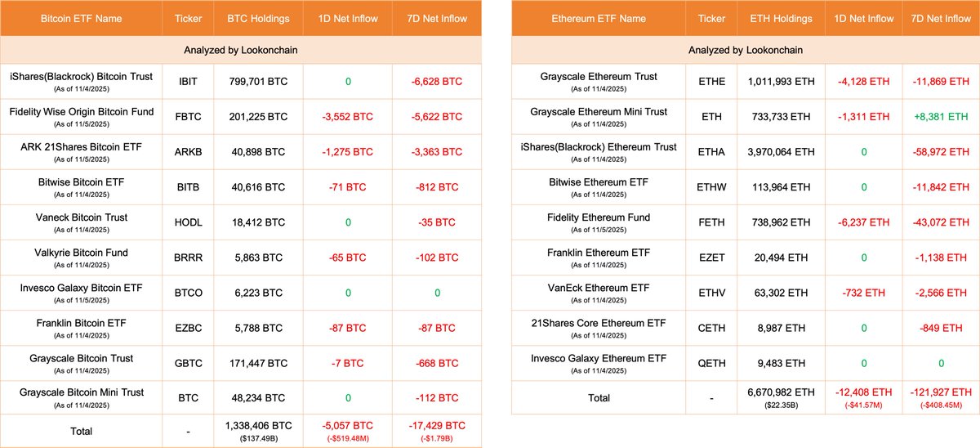The image size is (980, 448).
Task: Click the green +8,381 ETH value
Action: [942, 117]
